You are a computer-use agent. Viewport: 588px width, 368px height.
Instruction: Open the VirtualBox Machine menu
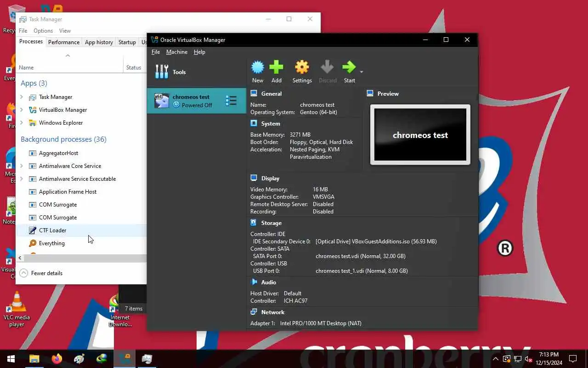click(x=177, y=52)
